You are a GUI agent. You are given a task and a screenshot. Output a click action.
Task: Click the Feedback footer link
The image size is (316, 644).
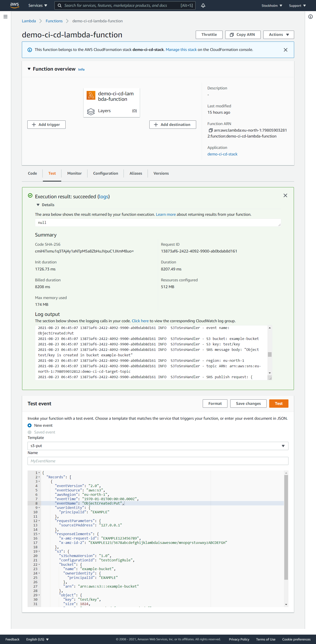tap(12, 639)
